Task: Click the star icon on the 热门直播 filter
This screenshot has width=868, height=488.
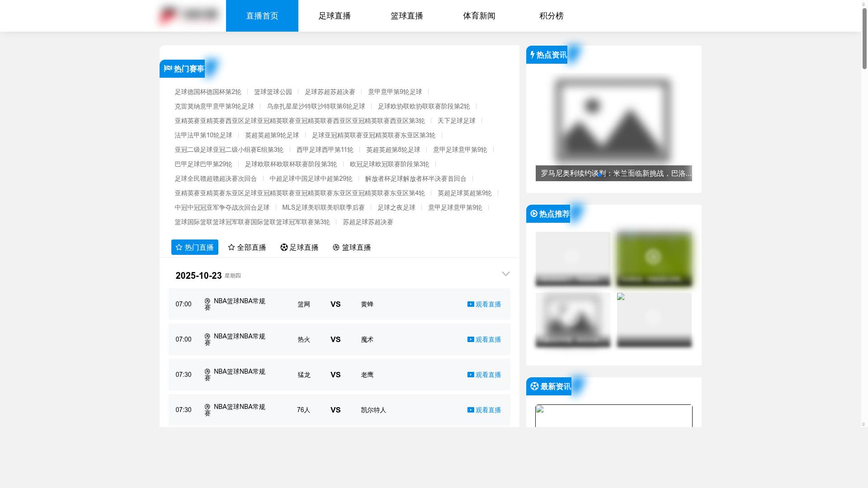Action: (179, 247)
